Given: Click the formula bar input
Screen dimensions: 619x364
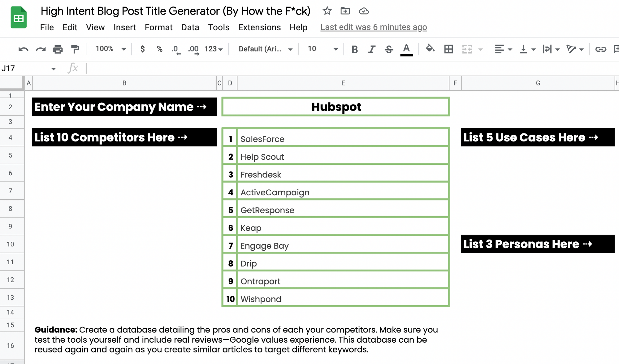Looking at the screenshot, I should [x=352, y=68].
